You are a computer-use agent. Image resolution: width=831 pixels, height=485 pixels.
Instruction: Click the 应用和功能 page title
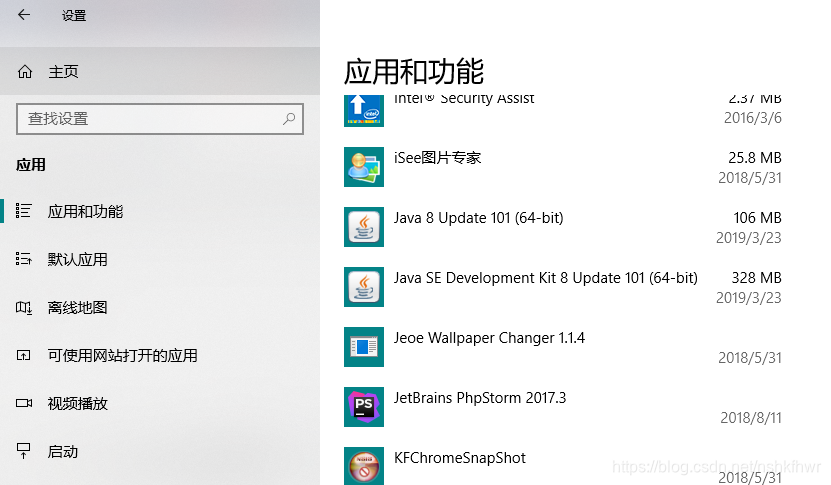[x=413, y=72]
